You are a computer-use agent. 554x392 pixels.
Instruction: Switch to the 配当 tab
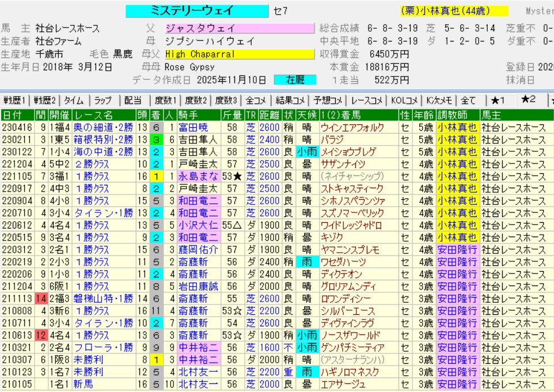click(133, 100)
